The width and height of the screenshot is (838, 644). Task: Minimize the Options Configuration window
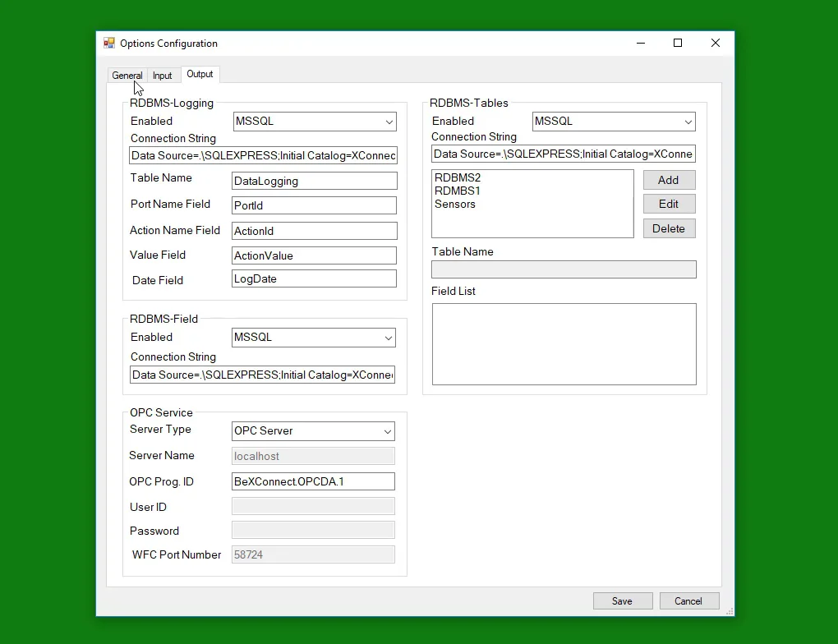[x=641, y=44]
